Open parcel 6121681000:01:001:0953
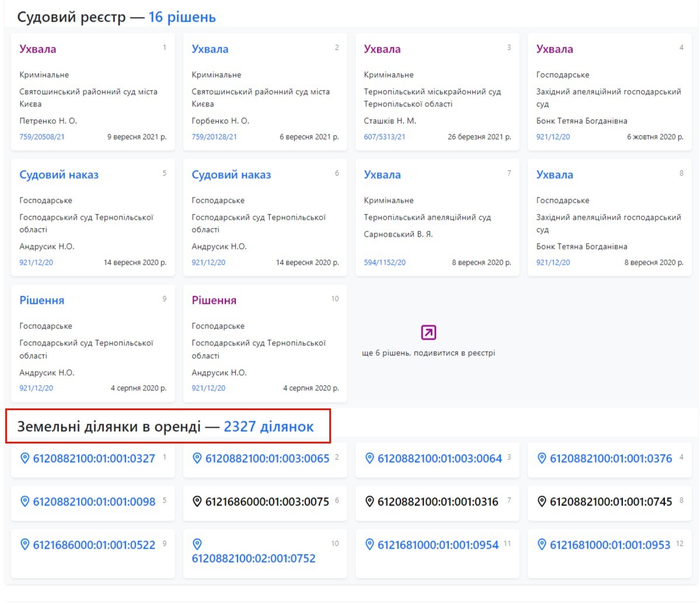Image resolution: width=700 pixels, height=603 pixels. coord(610,545)
